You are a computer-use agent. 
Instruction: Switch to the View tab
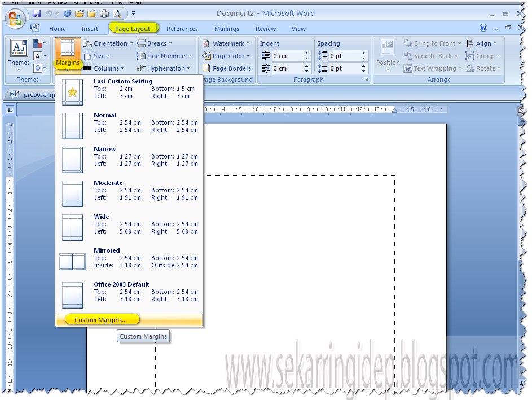298,29
